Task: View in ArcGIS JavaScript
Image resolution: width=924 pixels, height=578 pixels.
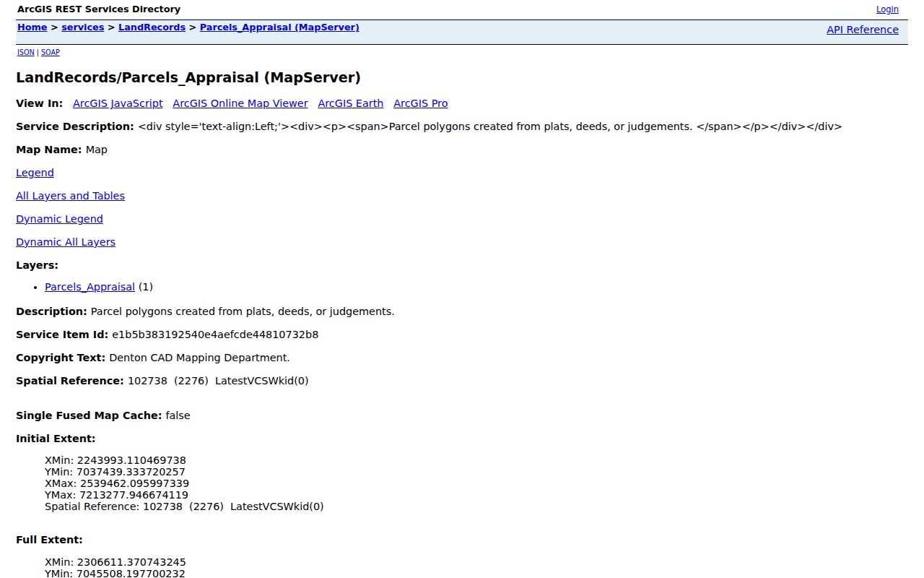Action: [x=118, y=103]
